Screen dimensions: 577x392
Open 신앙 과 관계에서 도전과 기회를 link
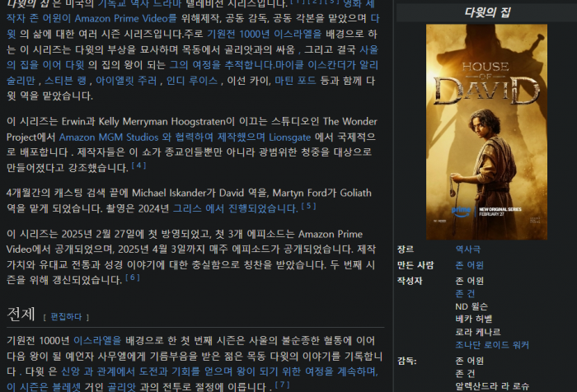(130, 371)
